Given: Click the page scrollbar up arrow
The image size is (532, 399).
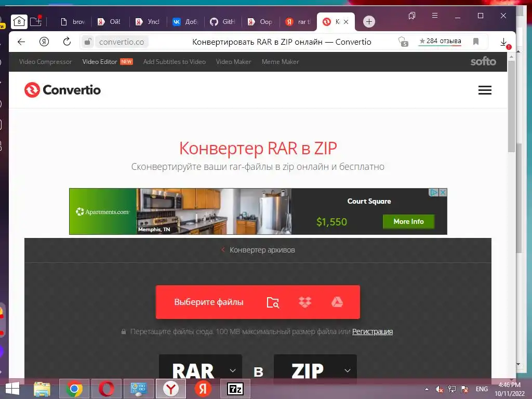Looking at the screenshot, I should click(511, 56).
